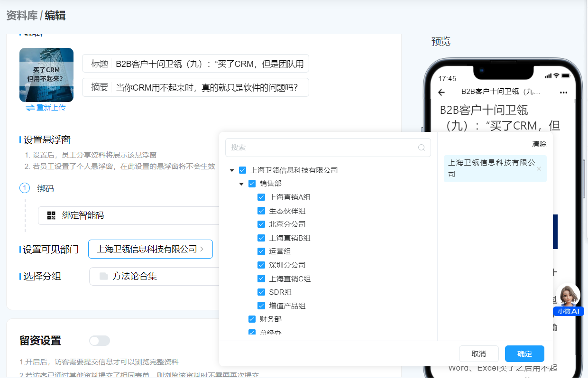Uncheck the 上海直销A组 checkbox
Screen dimensions: 588x381
pos(261,197)
